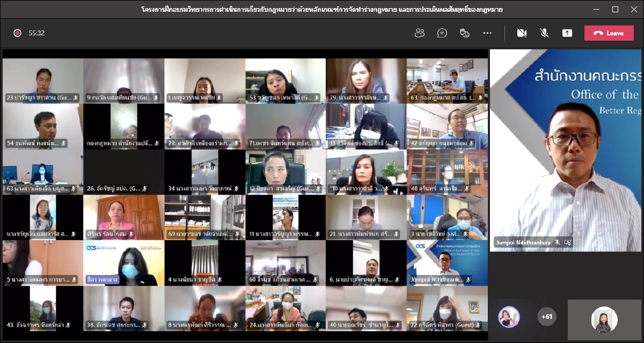Click the red recording indicator icon

[17, 33]
